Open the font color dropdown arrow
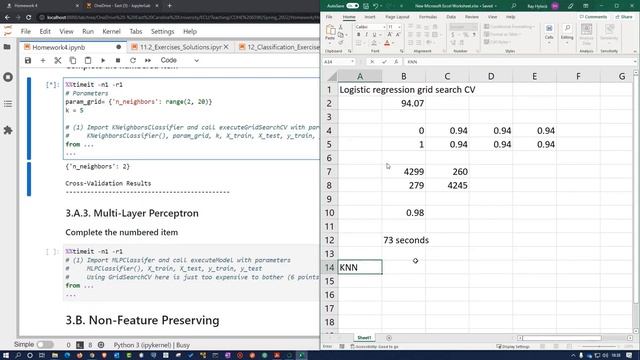640x360 pixels. (x=393, y=43)
